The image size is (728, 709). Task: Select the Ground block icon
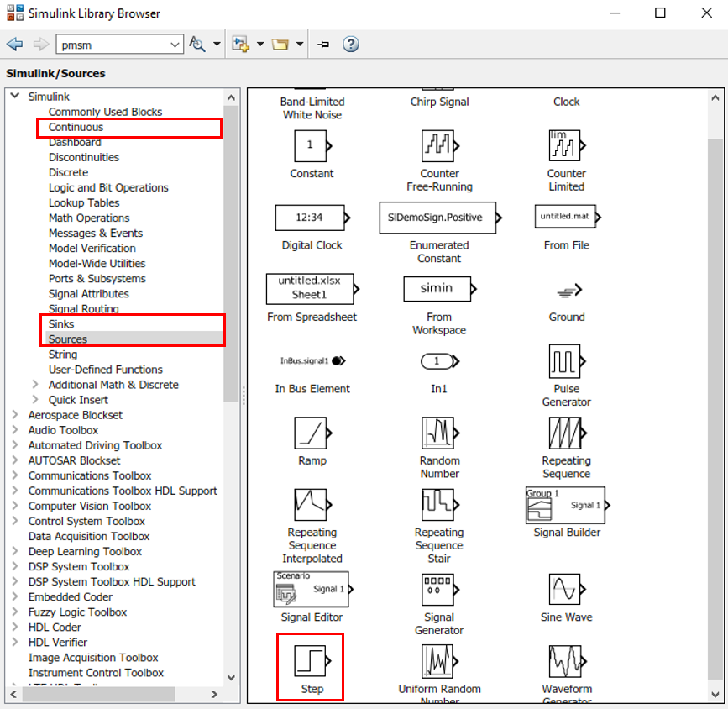[568, 291]
